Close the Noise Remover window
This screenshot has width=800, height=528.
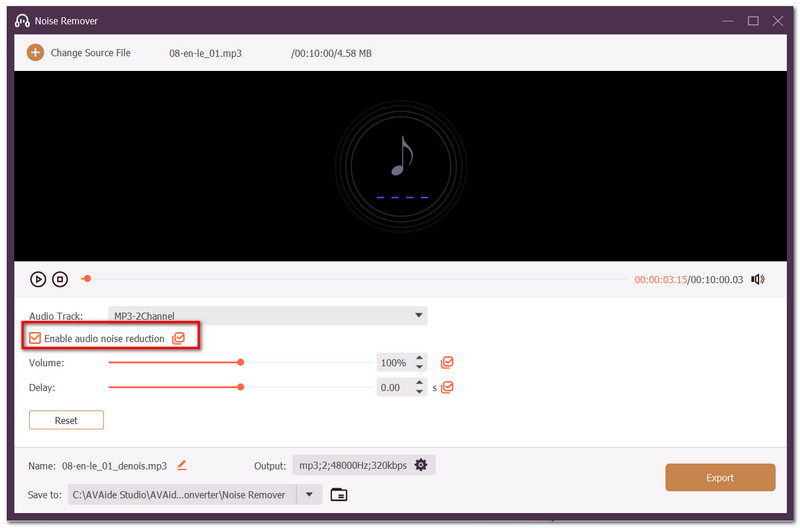[x=778, y=21]
